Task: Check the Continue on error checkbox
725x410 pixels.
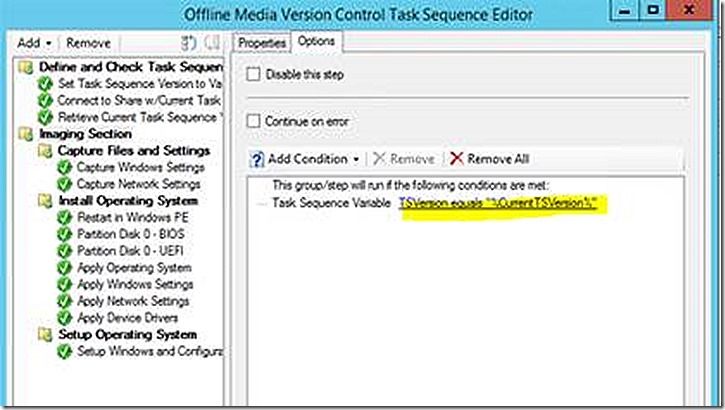Action: (x=253, y=121)
